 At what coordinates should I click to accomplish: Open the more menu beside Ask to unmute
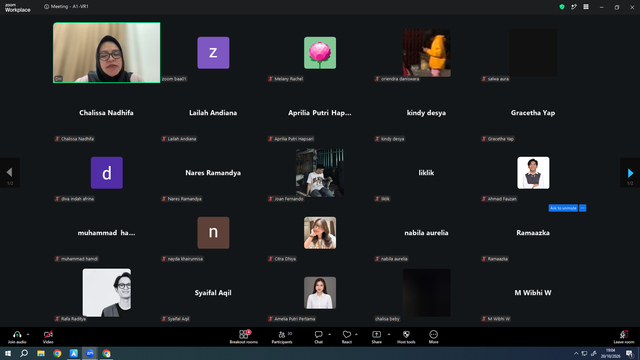pos(582,208)
